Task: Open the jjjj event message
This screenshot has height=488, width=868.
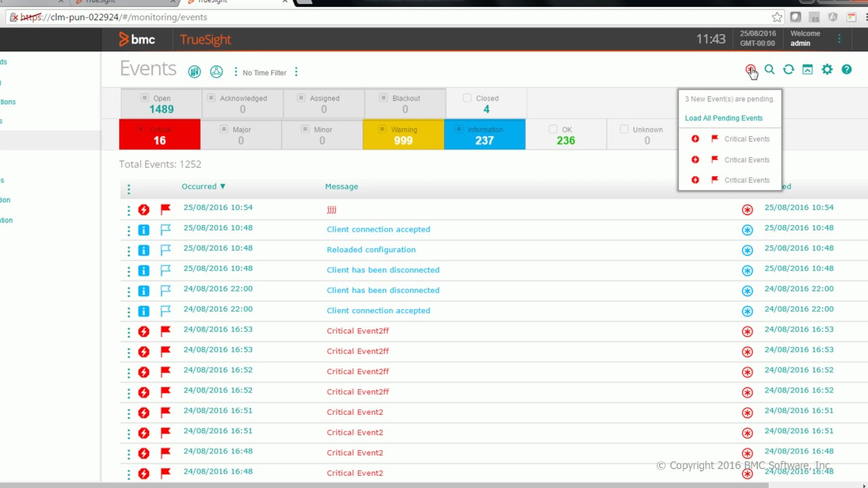Action: pyautogui.click(x=332, y=209)
